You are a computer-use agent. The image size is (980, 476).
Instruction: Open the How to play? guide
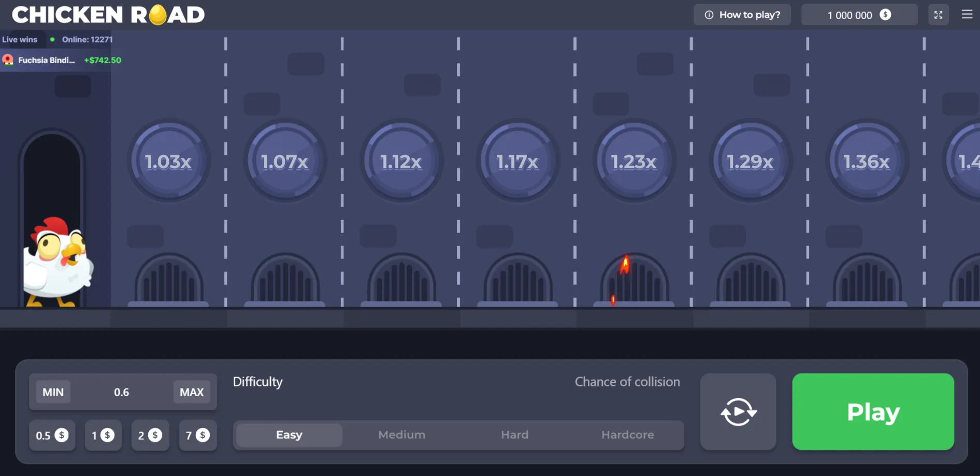[742, 15]
